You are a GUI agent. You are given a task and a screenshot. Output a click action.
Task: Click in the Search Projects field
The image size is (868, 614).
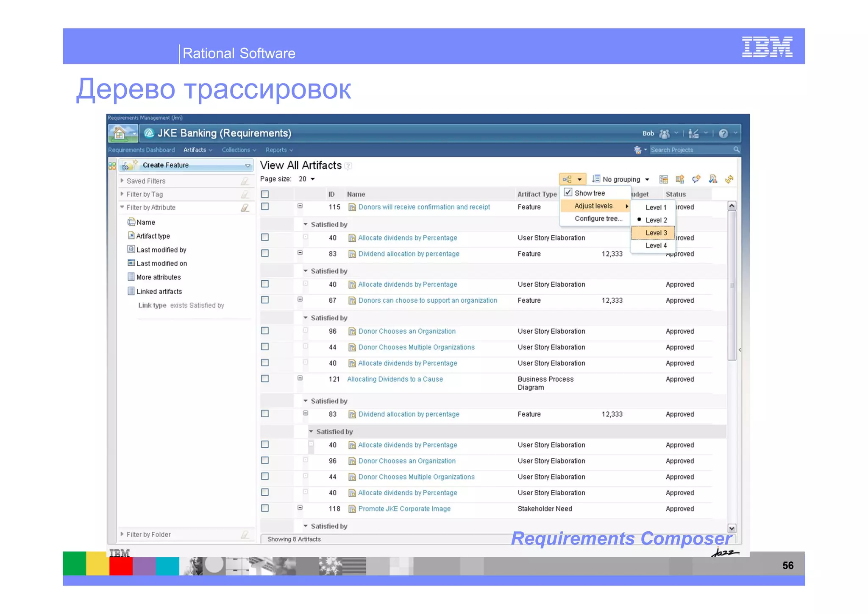tap(691, 150)
